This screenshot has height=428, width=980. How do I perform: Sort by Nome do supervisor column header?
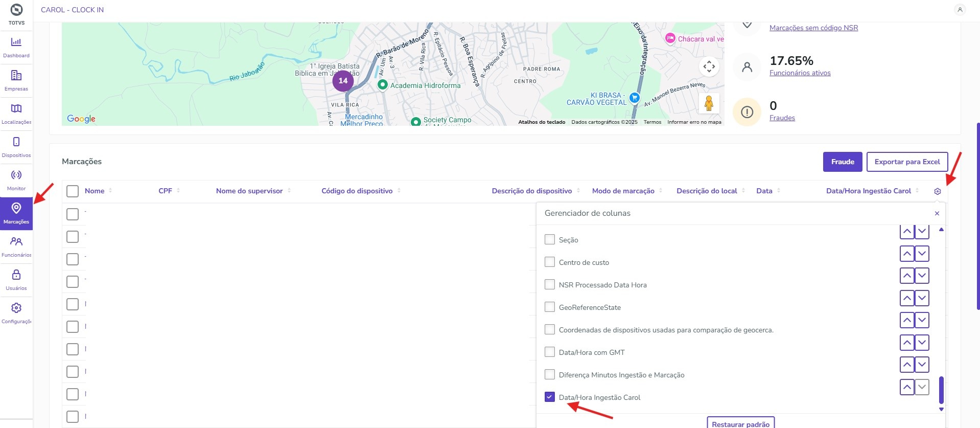(249, 191)
